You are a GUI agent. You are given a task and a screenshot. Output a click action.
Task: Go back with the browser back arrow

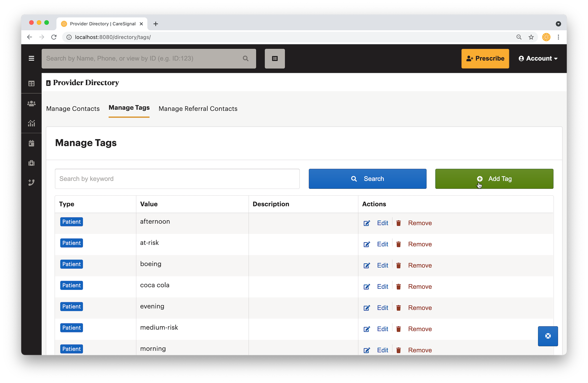click(x=29, y=37)
